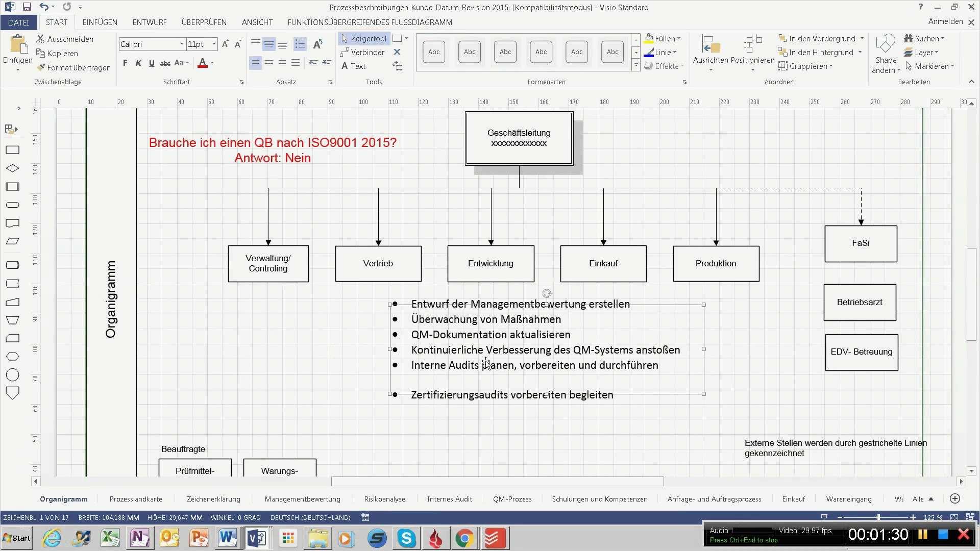Click the bullet list icon
Screen dimensions: 980x551
(x=300, y=44)
